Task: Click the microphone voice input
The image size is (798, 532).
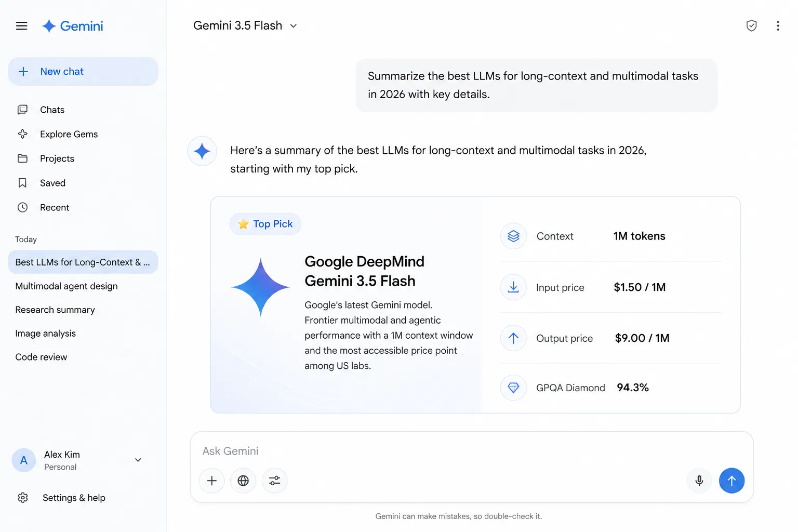Action: [699, 481]
